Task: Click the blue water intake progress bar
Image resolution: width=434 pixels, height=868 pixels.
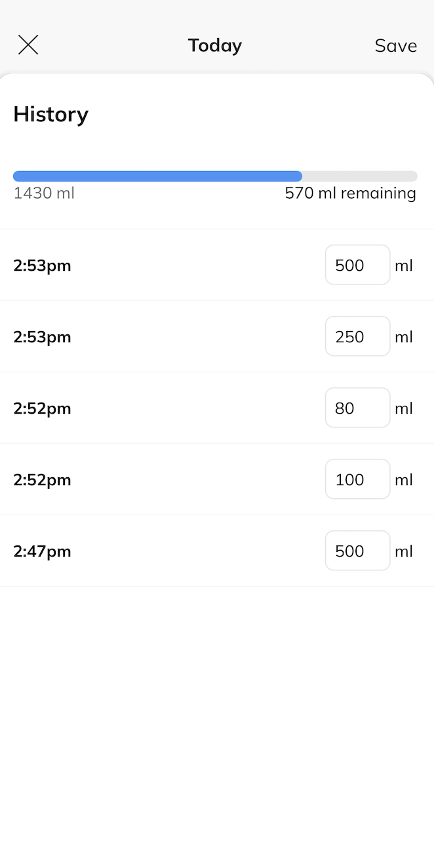Action: click(157, 176)
